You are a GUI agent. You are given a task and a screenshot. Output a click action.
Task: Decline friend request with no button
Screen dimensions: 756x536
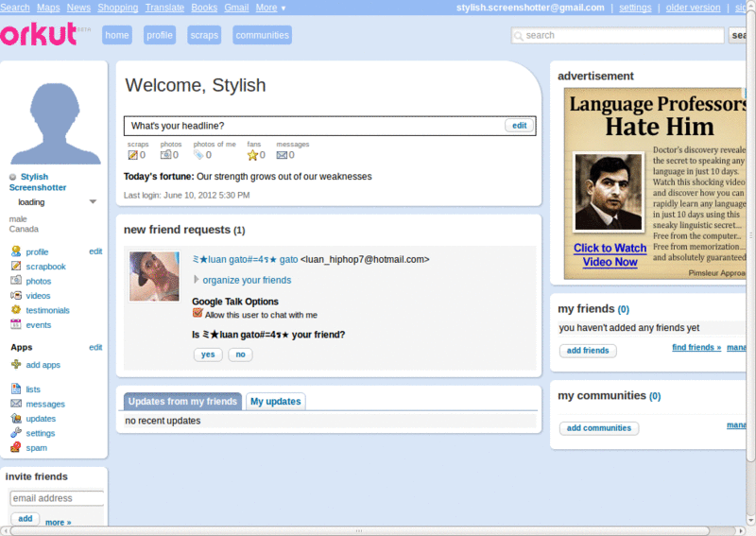point(241,354)
